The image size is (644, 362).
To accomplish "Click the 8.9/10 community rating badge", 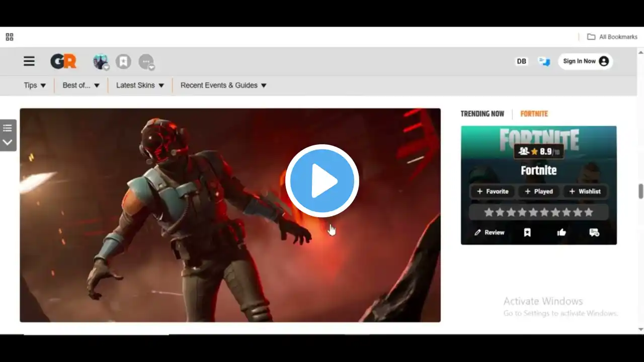I will 539,151.
